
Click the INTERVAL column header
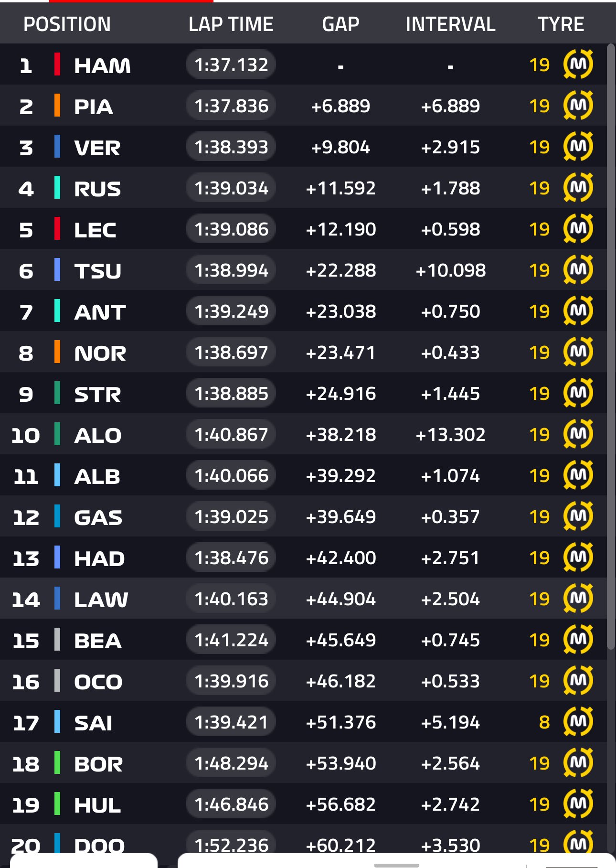coord(450,24)
